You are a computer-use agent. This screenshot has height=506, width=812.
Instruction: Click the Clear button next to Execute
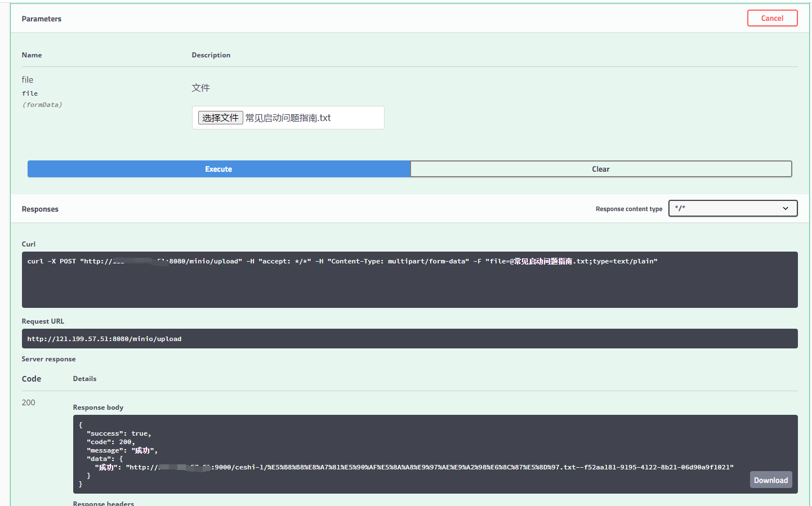coord(600,169)
